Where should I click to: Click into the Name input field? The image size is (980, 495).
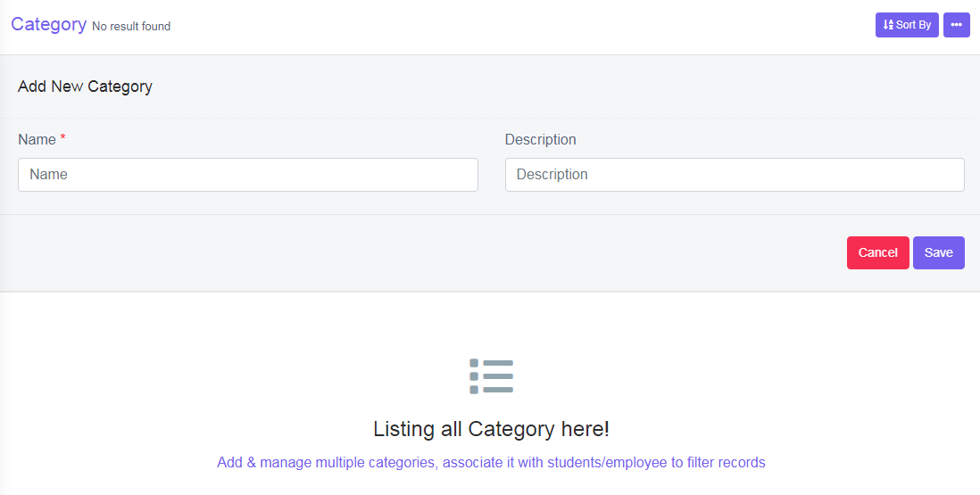click(248, 175)
